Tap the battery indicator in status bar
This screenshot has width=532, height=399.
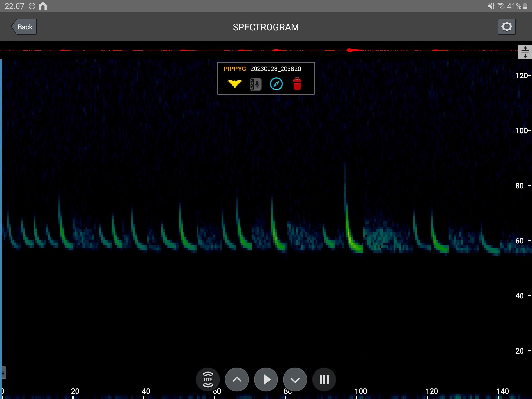click(525, 6)
